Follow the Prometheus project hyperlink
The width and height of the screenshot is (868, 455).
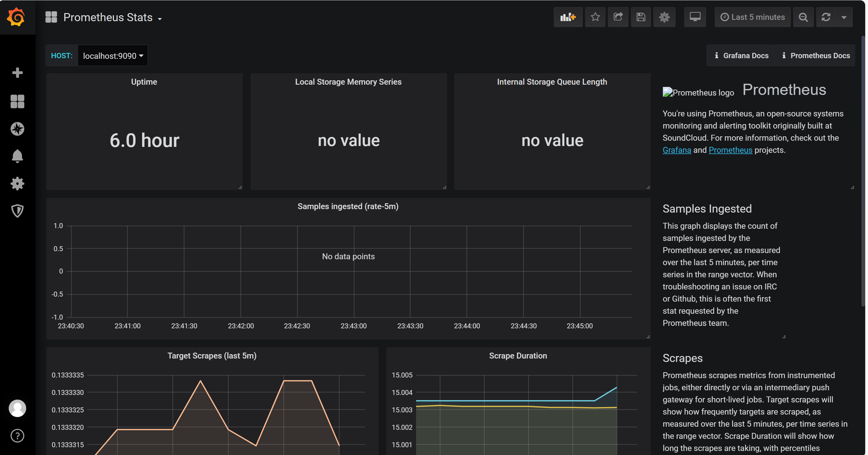point(730,150)
